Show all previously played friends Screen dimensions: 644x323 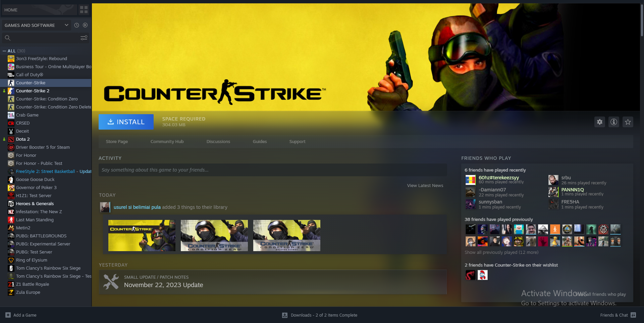(501, 252)
